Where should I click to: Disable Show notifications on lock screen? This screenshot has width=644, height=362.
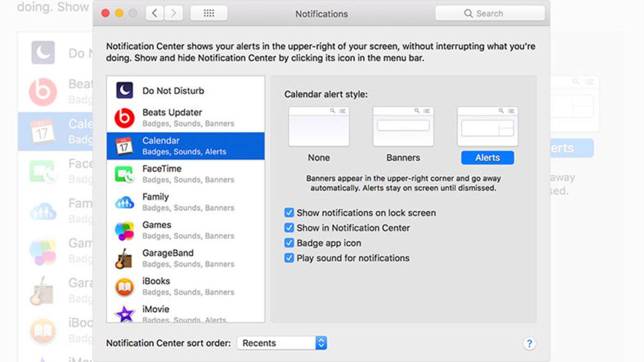click(x=289, y=213)
